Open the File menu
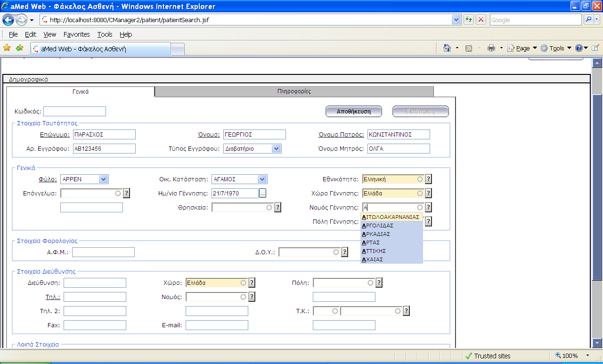Image resolution: width=603 pixels, height=364 pixels. coord(13,34)
